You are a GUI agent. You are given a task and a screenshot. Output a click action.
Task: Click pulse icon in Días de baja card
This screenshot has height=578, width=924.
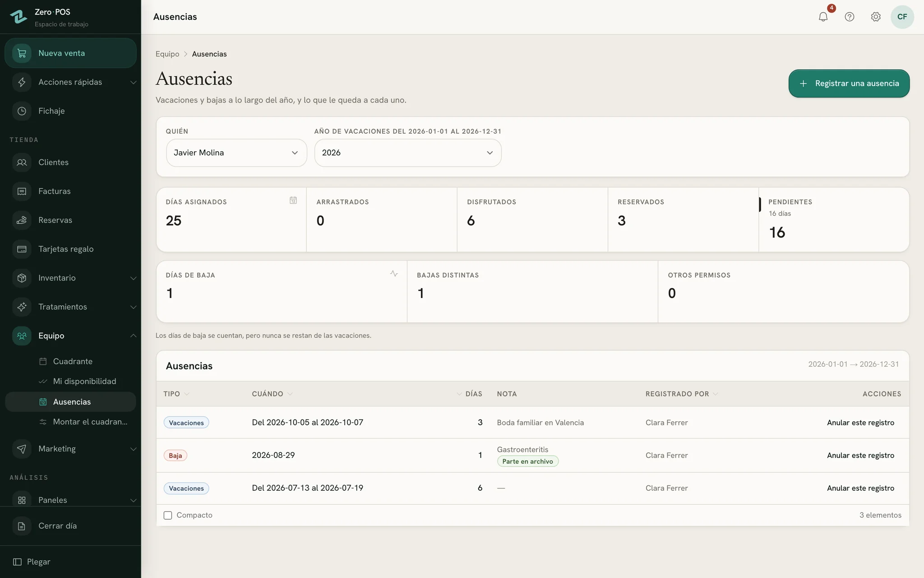[394, 274]
